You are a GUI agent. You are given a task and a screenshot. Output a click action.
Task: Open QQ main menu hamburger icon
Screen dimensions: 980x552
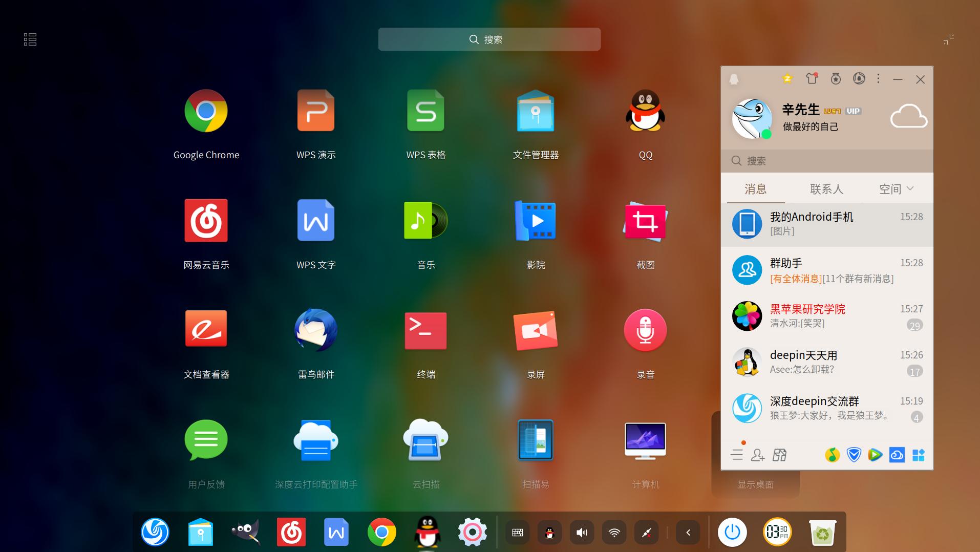[x=737, y=455]
